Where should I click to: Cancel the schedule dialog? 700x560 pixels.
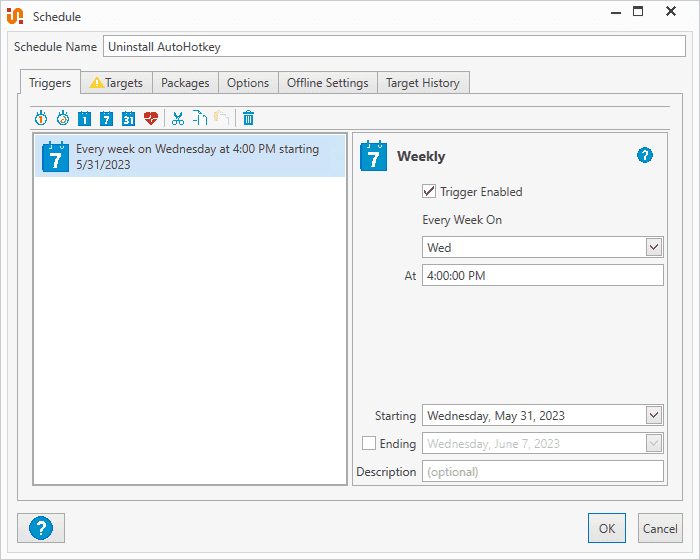[x=660, y=528]
